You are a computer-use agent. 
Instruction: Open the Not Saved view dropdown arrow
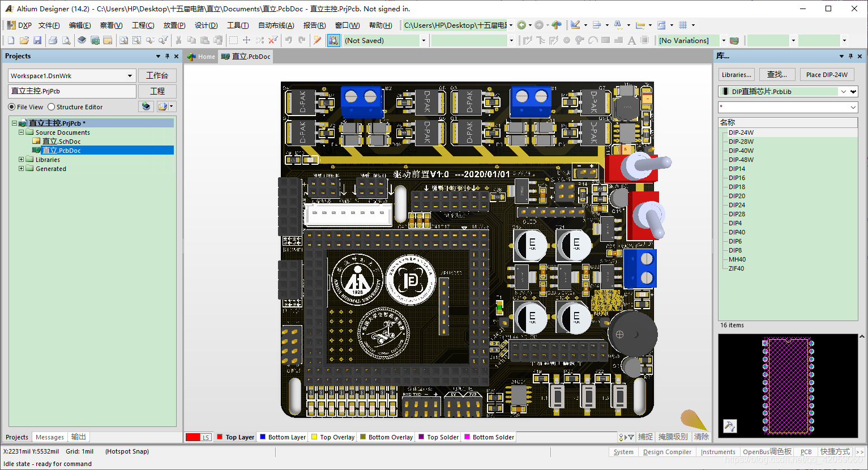point(423,41)
